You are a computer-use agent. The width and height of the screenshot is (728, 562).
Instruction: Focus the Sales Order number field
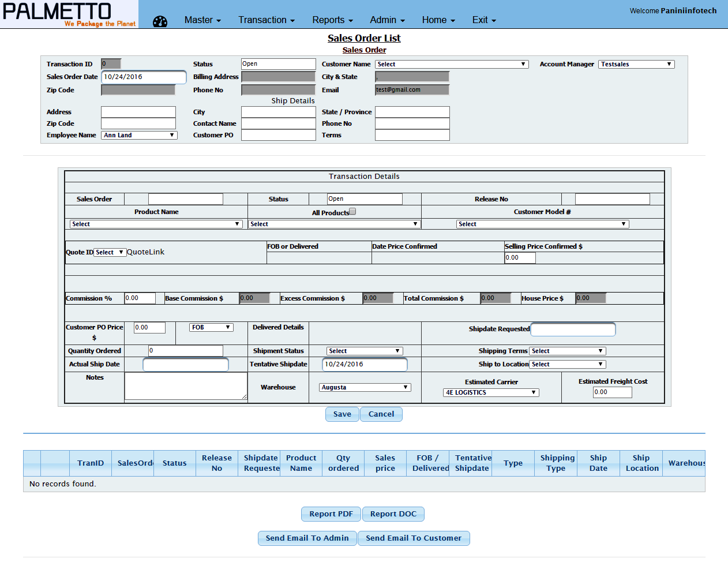(x=186, y=199)
